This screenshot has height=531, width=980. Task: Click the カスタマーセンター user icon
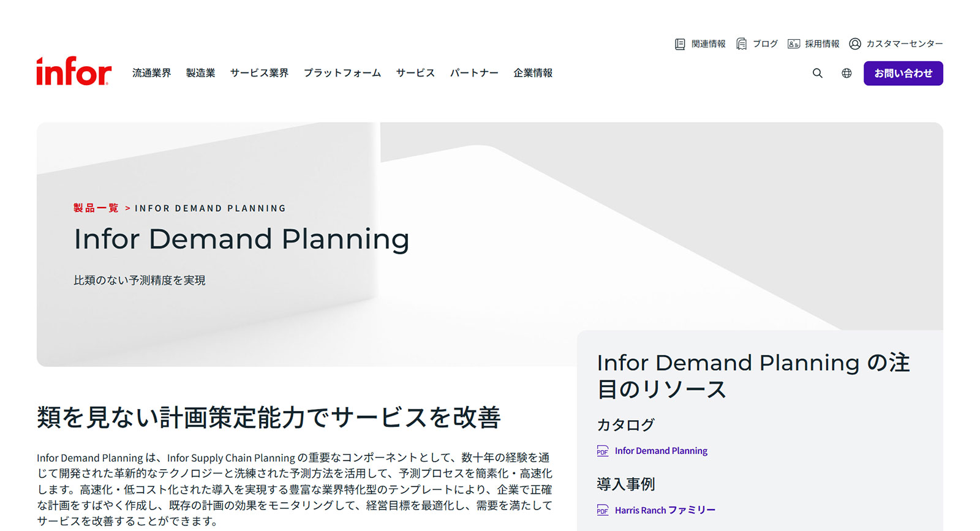point(855,43)
